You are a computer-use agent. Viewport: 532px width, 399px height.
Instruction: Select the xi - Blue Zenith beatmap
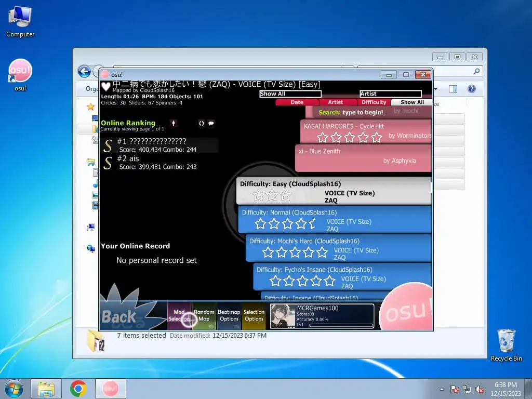363,158
